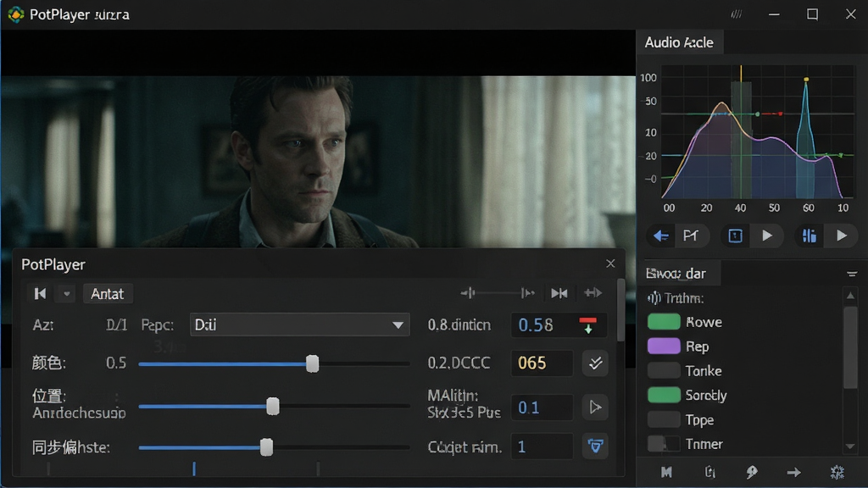The width and height of the screenshot is (868, 488).
Task: Select the Rep list item text
Action: pyautogui.click(x=697, y=347)
